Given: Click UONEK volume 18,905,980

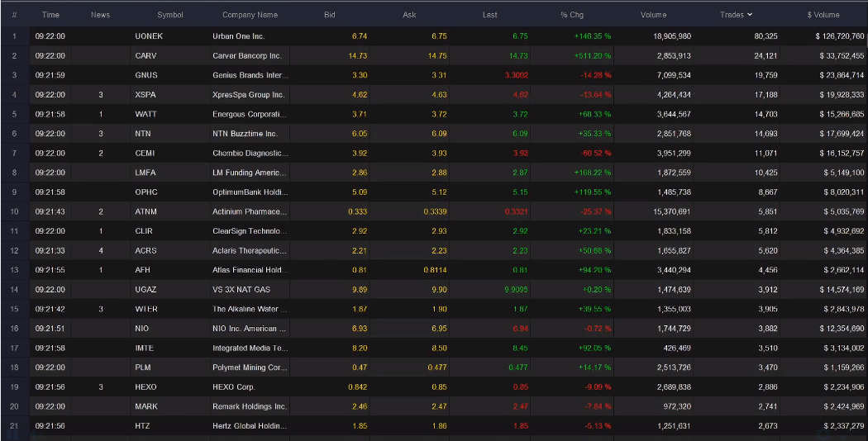Looking at the screenshot, I should coord(672,36).
